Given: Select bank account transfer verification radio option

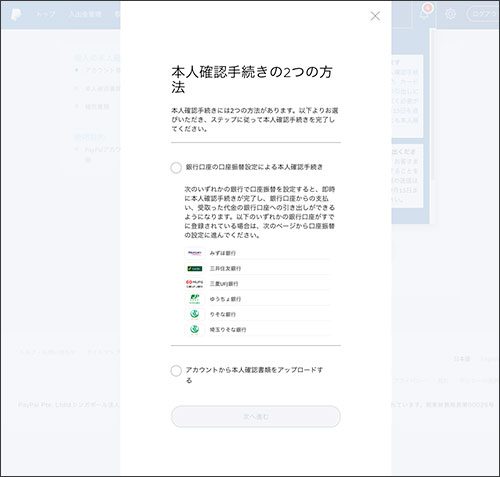Looking at the screenshot, I should pos(176,167).
